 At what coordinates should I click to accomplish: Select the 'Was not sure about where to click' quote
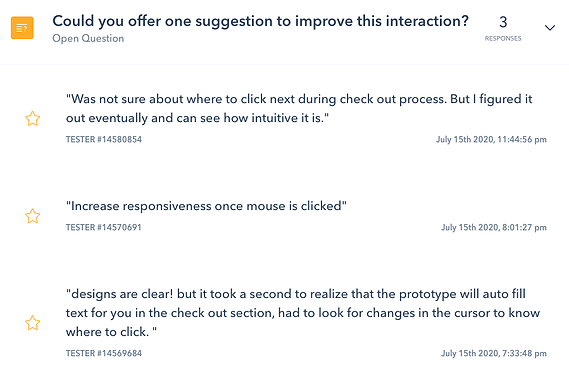tap(299, 108)
